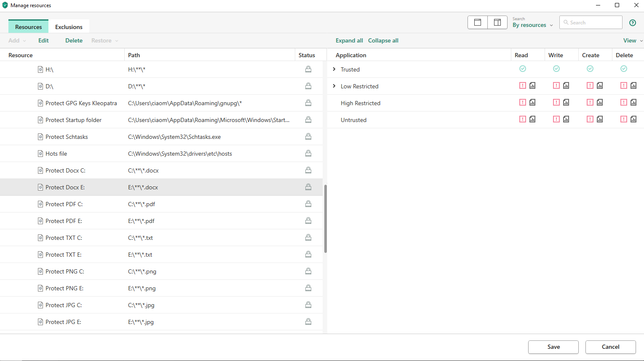Screen dimensions: 644x361
Task: Expand the Low Restricted application group
Action: pos(334,86)
